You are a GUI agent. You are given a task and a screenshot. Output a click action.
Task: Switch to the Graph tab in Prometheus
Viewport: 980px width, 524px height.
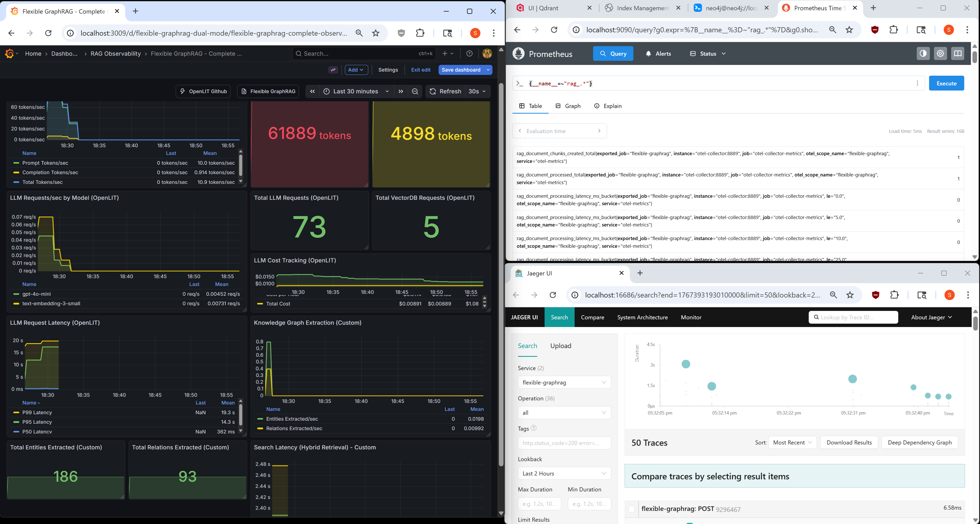tap(568, 106)
